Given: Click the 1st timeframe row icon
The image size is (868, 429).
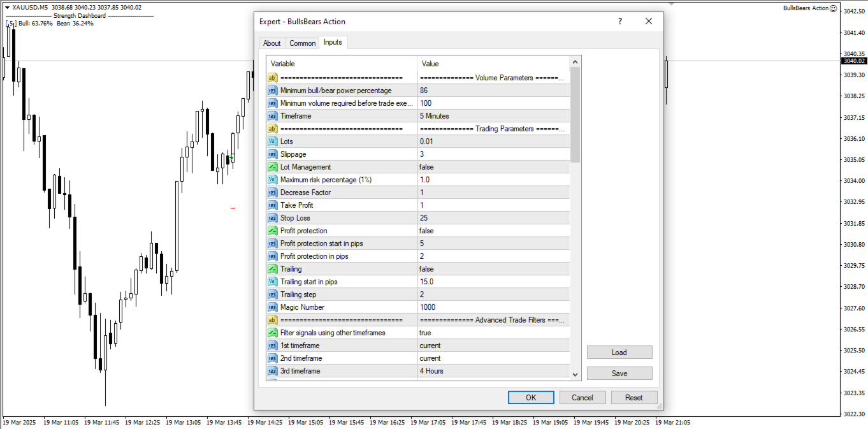Looking at the screenshot, I should click(272, 345).
